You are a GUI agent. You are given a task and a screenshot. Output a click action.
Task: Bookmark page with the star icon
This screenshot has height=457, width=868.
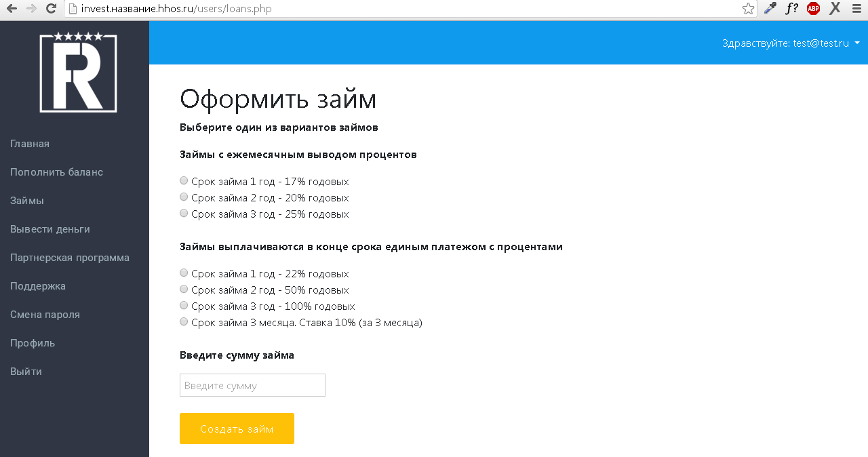(x=748, y=9)
